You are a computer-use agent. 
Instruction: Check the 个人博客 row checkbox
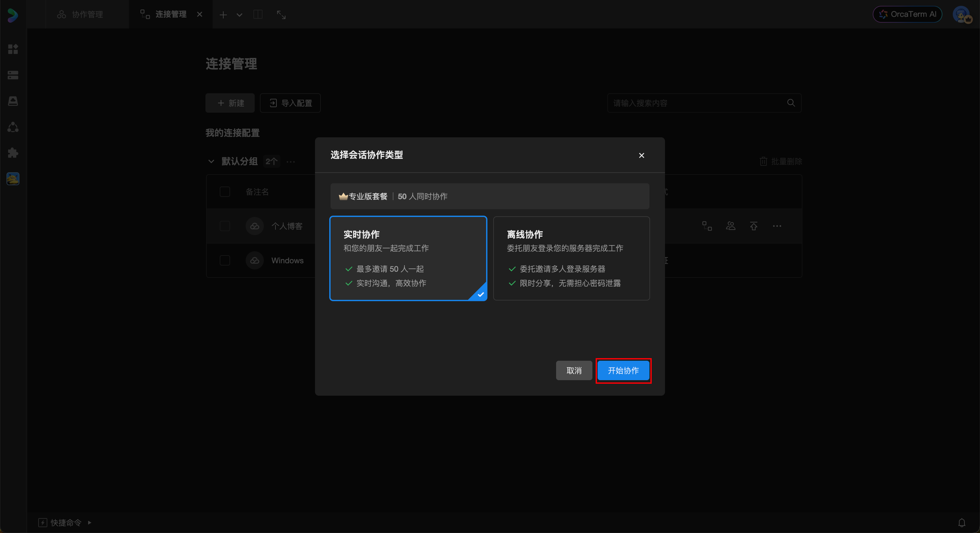pyautogui.click(x=225, y=226)
